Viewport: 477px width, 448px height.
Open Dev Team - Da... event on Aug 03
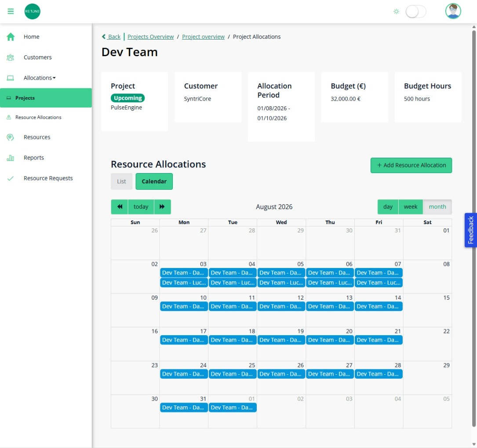[184, 273]
